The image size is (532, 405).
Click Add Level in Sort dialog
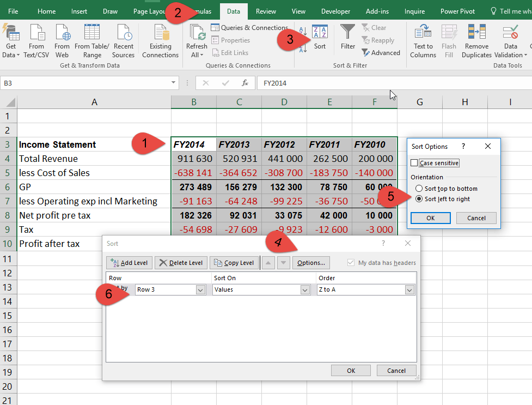(129, 262)
